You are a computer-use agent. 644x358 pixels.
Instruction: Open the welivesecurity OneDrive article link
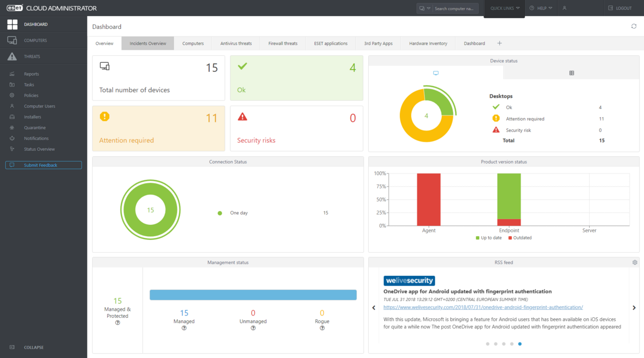483,308
